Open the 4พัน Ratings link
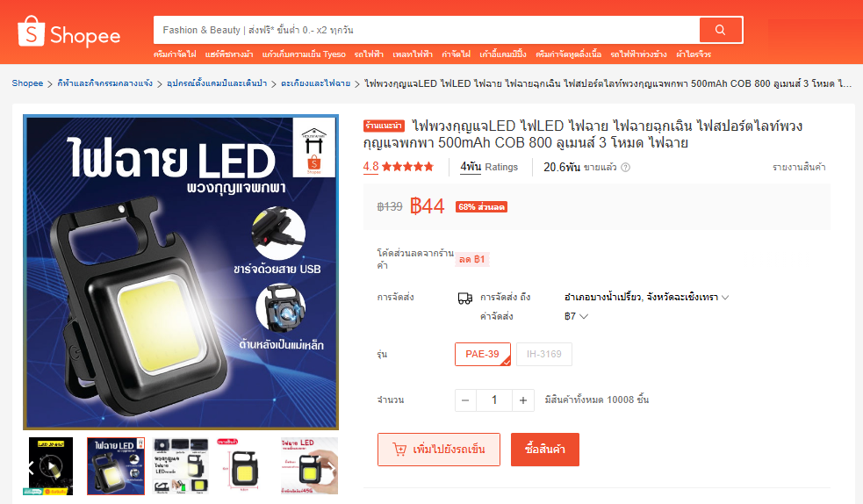The image size is (863, 504). (489, 167)
